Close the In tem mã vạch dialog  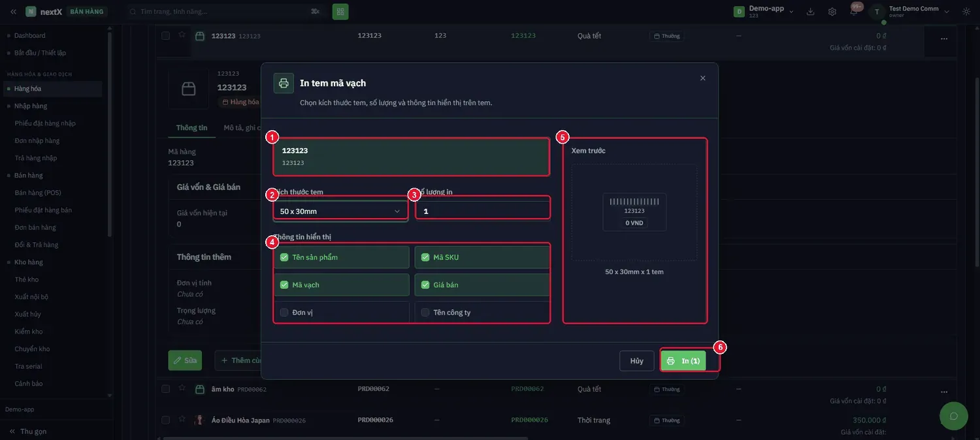coord(703,78)
